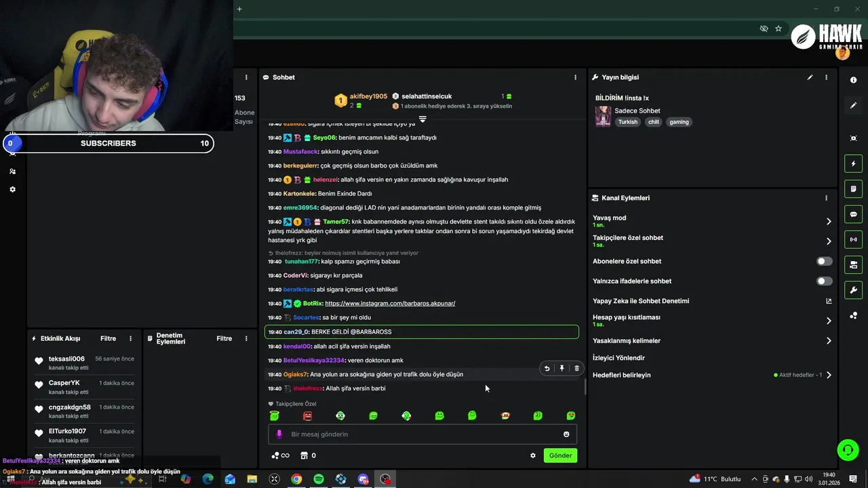
Task: Open the Denetim Eylemleri Filtre option
Action: pos(224,338)
